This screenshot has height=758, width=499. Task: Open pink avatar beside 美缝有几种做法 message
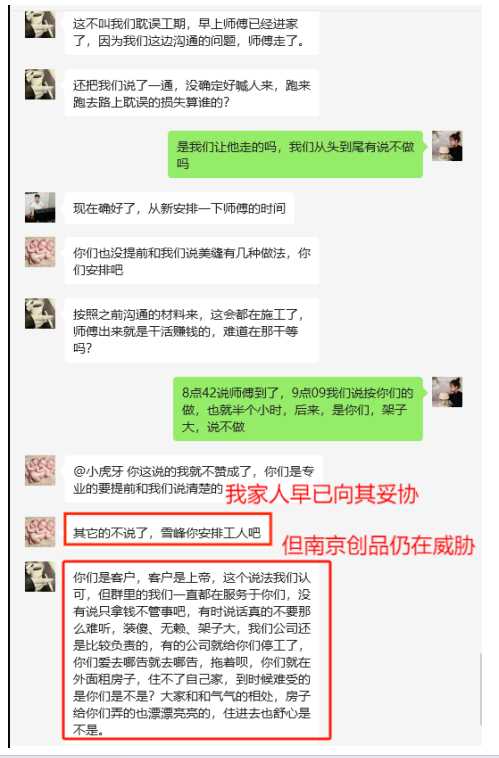(40, 252)
